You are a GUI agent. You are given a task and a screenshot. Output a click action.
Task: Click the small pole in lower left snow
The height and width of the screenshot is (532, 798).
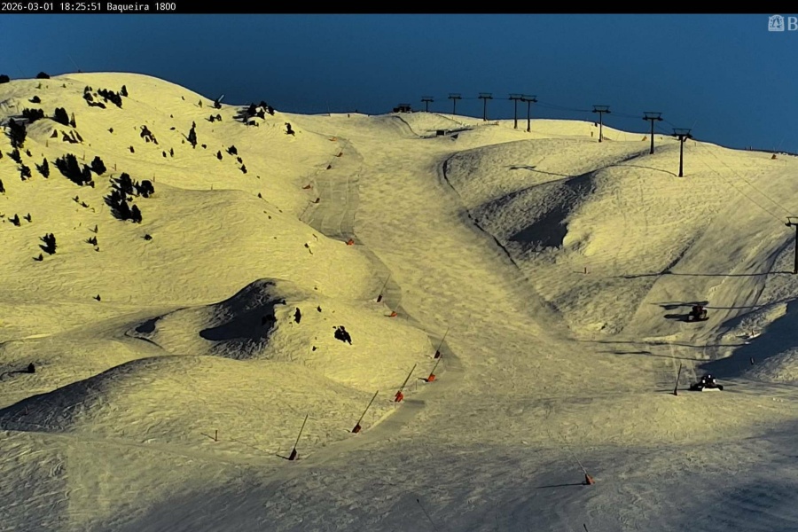click(x=215, y=436)
